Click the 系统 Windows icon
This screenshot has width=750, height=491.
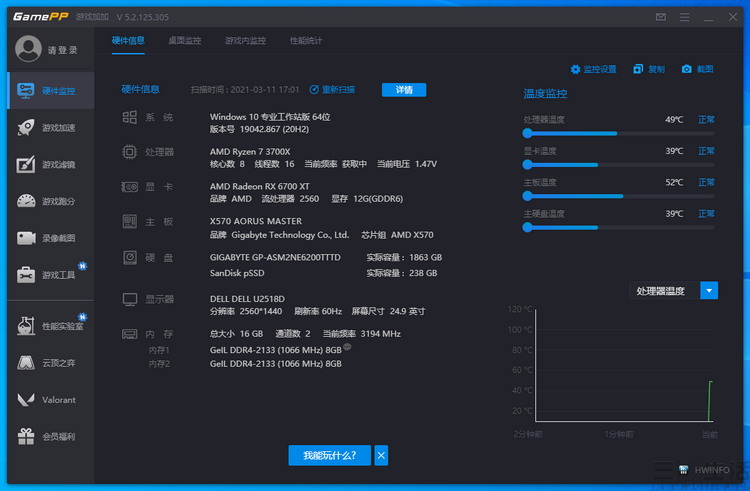click(x=130, y=117)
